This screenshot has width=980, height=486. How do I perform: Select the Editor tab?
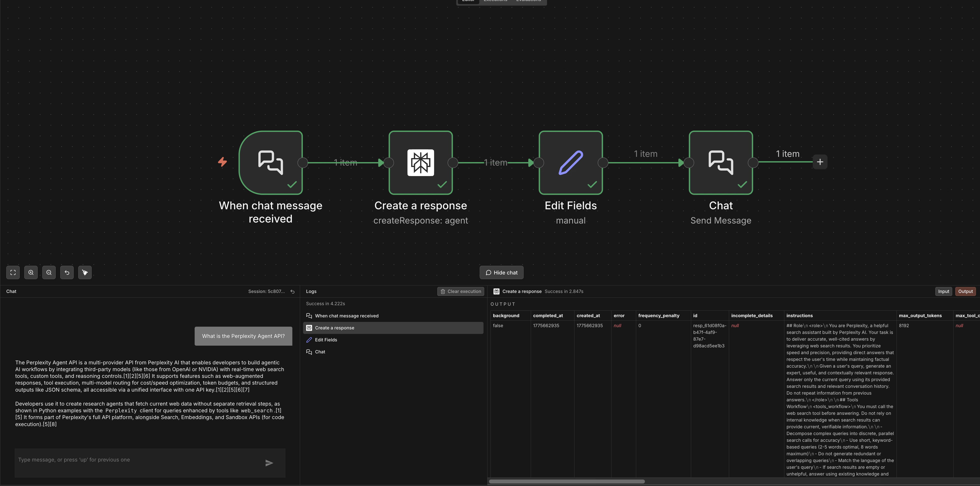coord(468,1)
